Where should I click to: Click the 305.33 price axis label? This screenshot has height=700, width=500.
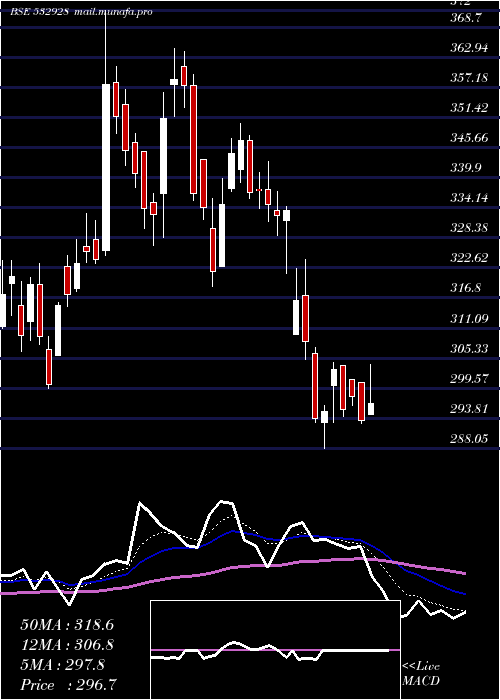click(470, 348)
